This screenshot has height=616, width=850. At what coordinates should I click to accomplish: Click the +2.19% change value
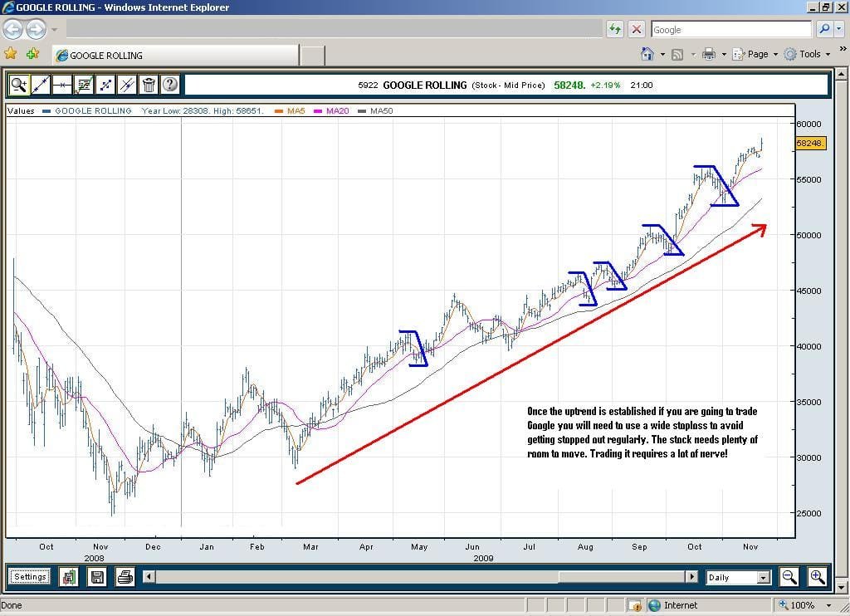point(605,86)
